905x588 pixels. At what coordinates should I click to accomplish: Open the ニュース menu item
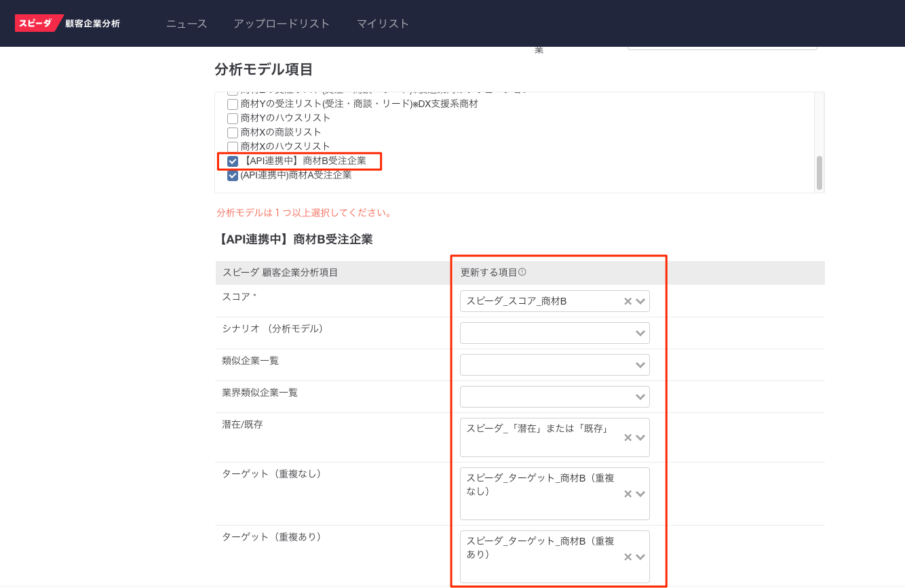pos(187,24)
